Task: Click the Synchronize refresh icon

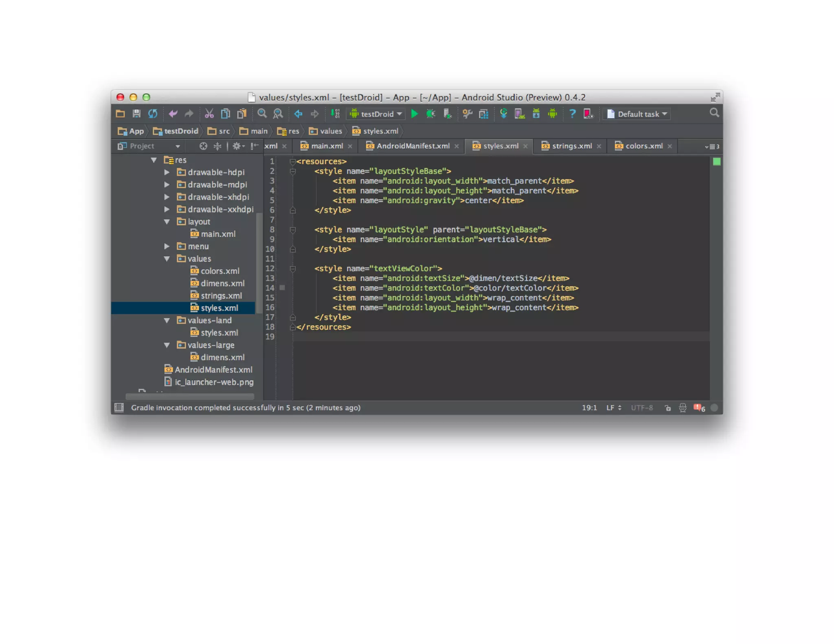Action: tap(153, 114)
